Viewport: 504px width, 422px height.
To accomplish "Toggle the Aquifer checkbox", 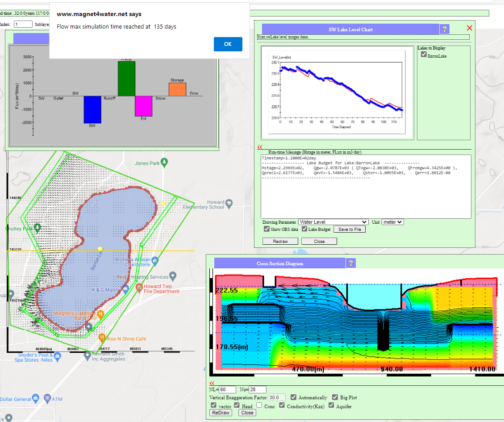I will point(331,405).
